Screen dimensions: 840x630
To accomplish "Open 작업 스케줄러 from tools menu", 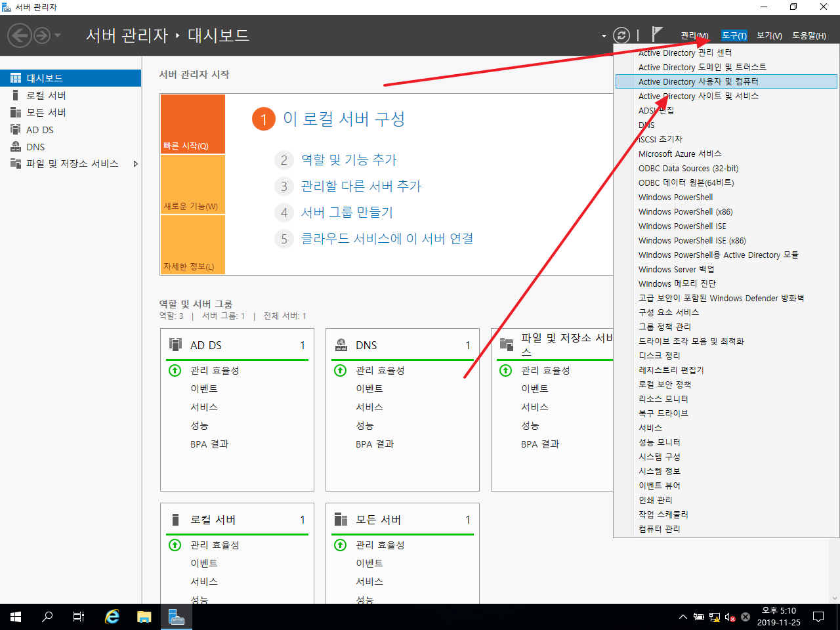I will 726,514.
